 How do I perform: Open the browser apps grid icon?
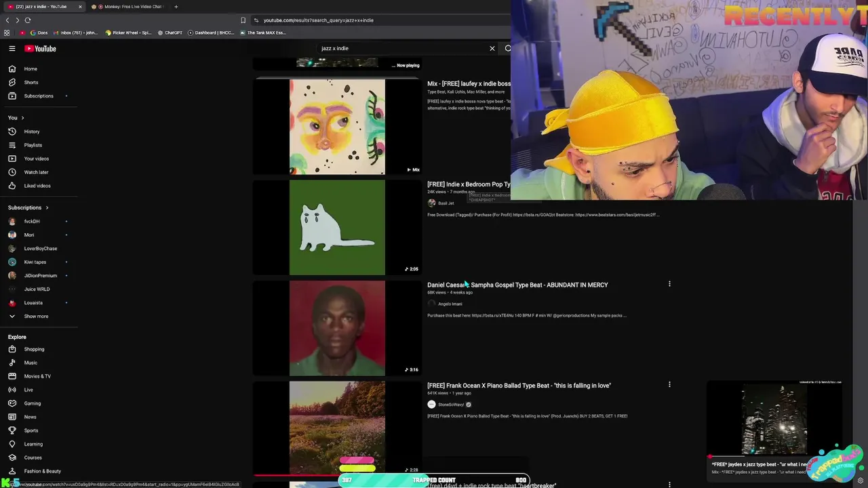coord(7,33)
